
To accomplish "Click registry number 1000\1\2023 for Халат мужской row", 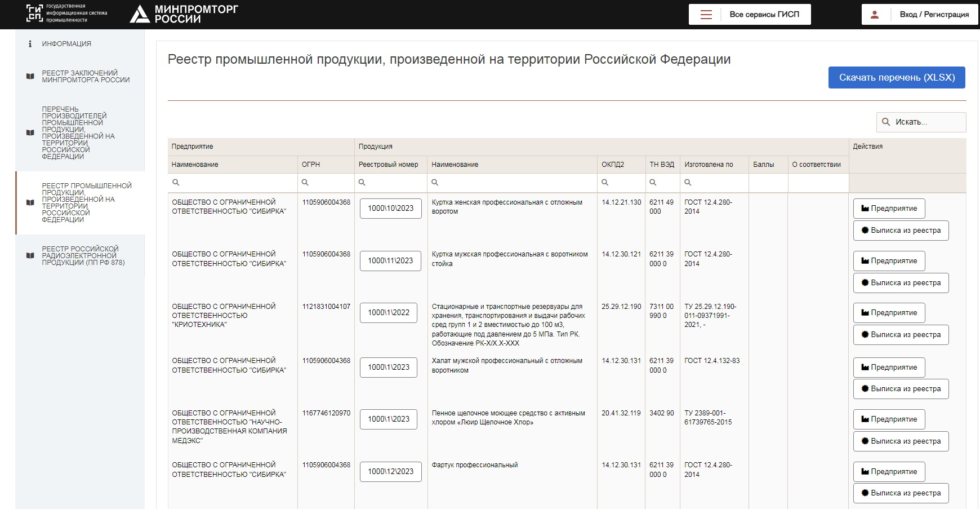I will point(389,368).
